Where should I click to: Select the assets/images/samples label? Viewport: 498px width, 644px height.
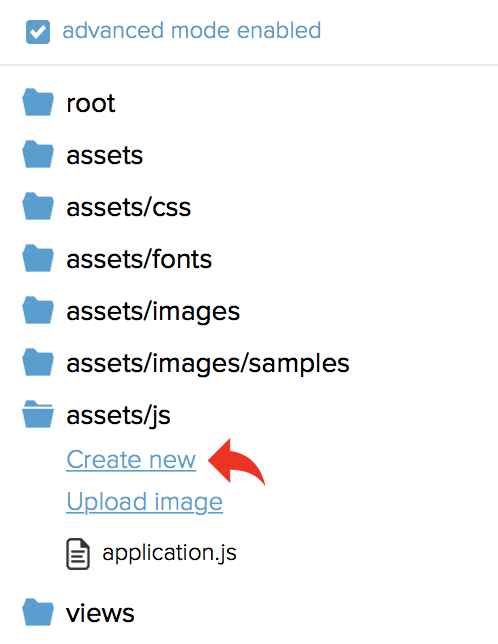pos(208,364)
